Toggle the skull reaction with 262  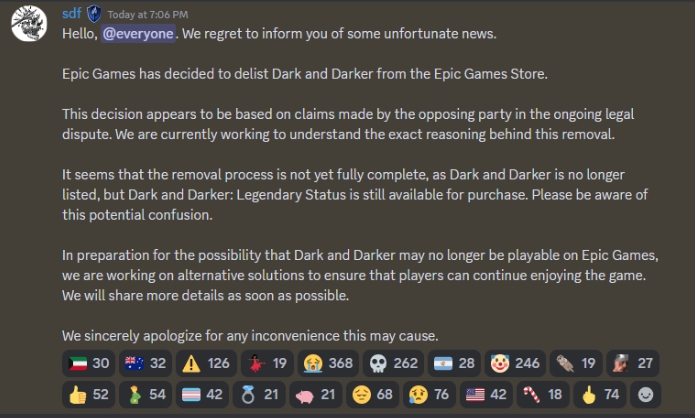click(x=393, y=363)
